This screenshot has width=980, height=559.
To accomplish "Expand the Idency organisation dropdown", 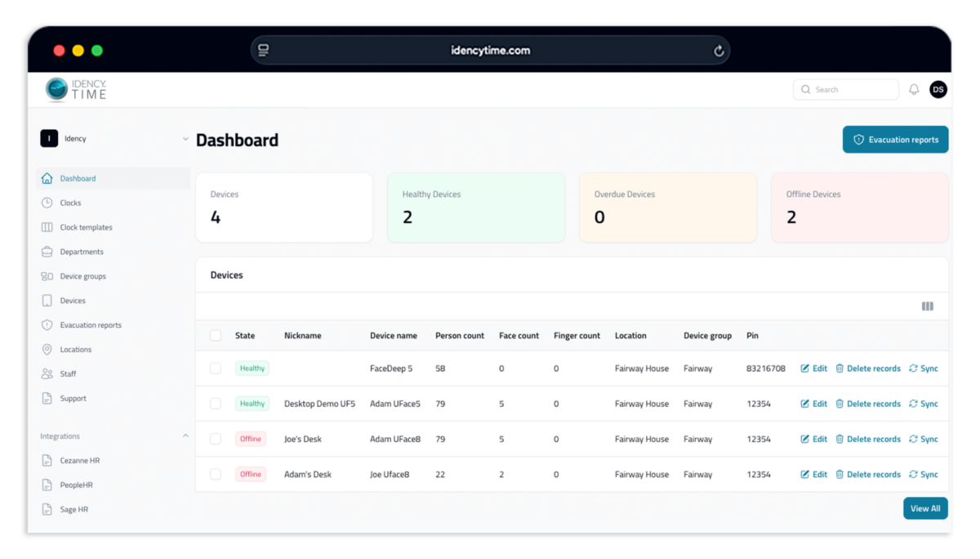I will [x=185, y=138].
